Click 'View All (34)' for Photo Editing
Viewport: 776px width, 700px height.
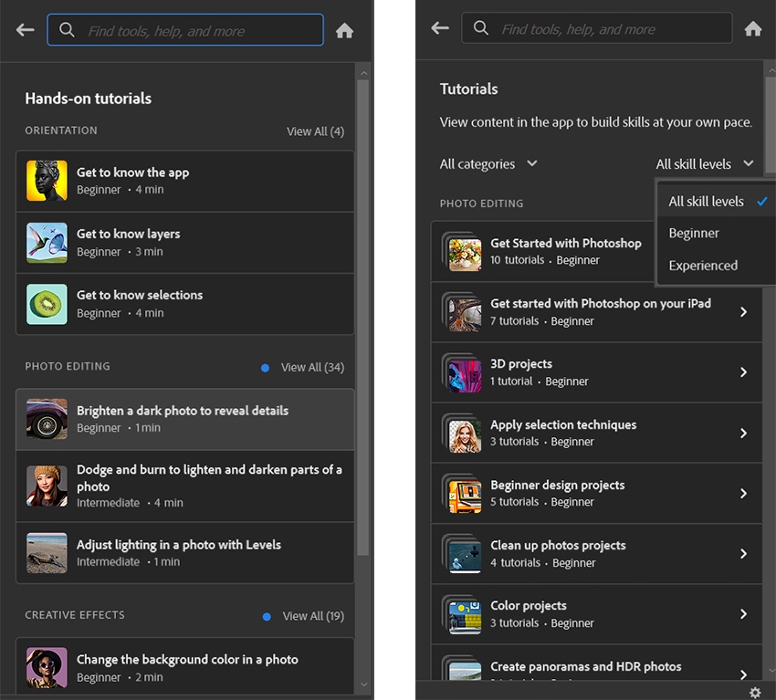pyautogui.click(x=312, y=367)
